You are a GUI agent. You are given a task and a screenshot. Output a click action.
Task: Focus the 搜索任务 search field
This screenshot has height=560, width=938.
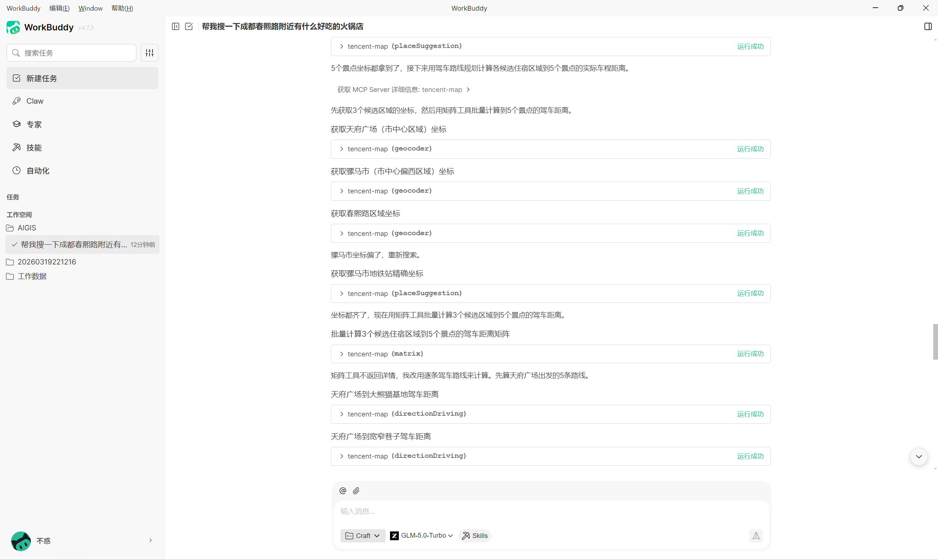[71, 53]
